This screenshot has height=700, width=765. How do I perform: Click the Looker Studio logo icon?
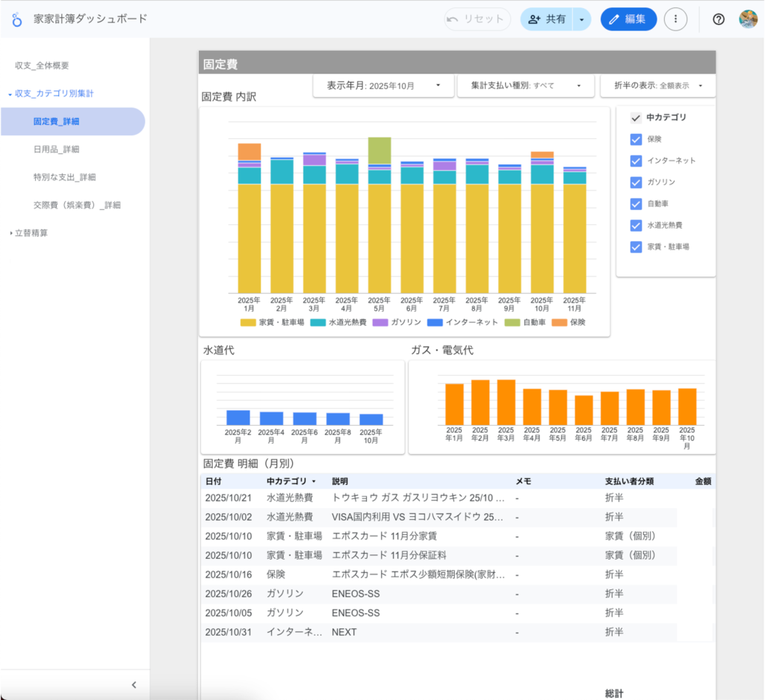pos(17,19)
